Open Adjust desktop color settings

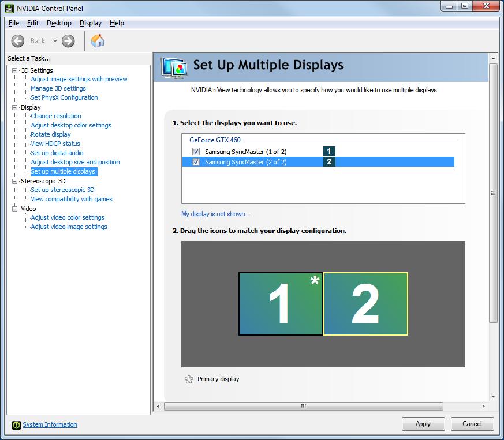tap(71, 125)
